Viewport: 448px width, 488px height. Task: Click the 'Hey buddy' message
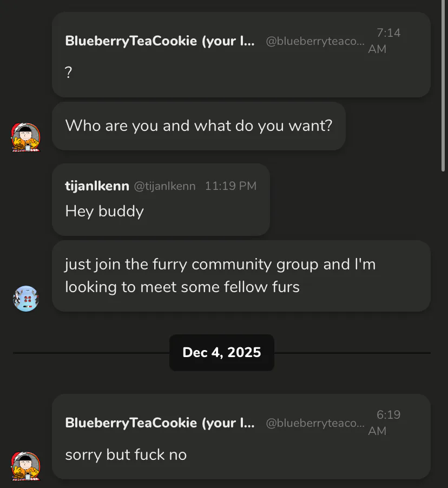click(104, 211)
